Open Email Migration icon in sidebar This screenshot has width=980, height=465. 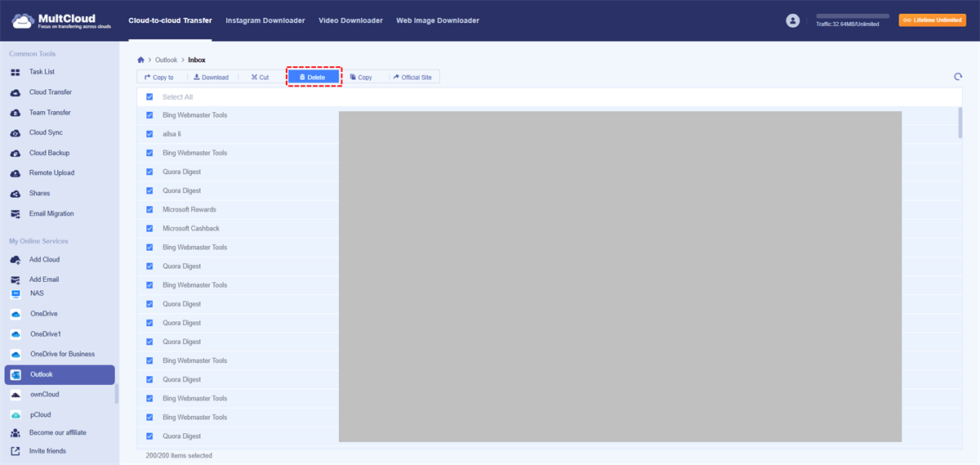(16, 213)
